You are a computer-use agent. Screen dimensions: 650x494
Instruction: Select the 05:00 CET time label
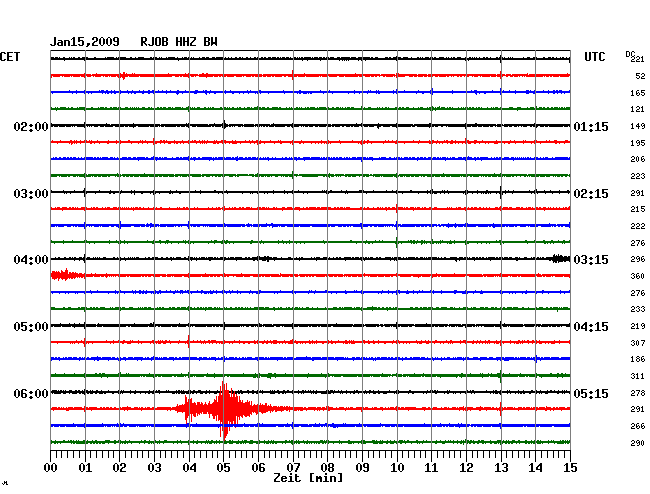point(31,327)
